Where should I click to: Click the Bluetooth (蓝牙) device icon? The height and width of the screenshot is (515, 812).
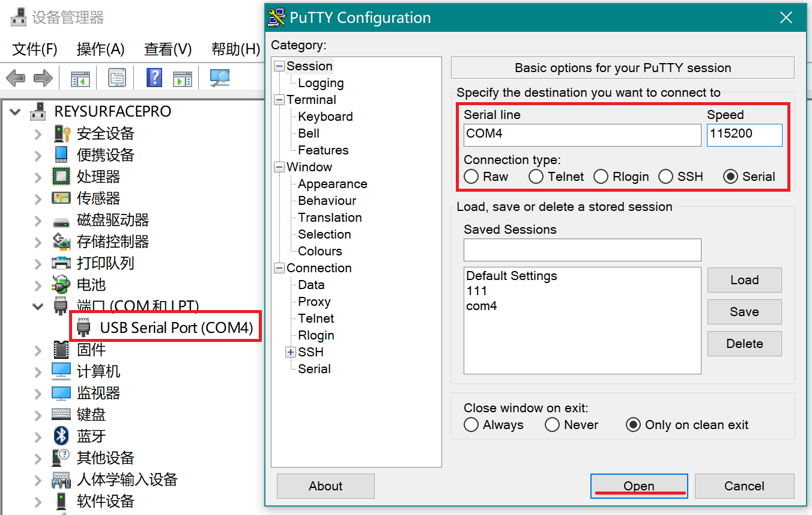point(61,436)
